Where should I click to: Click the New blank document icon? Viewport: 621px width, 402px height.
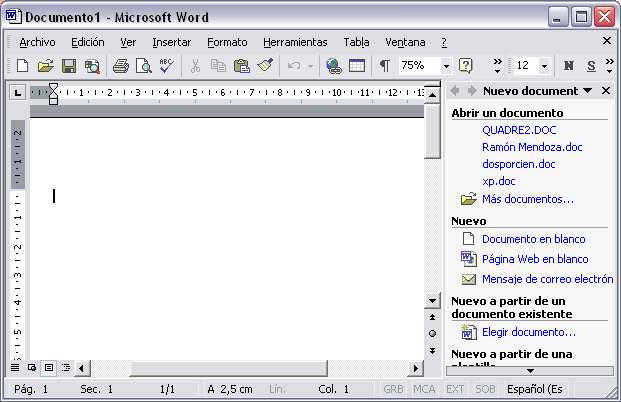tap(23, 65)
